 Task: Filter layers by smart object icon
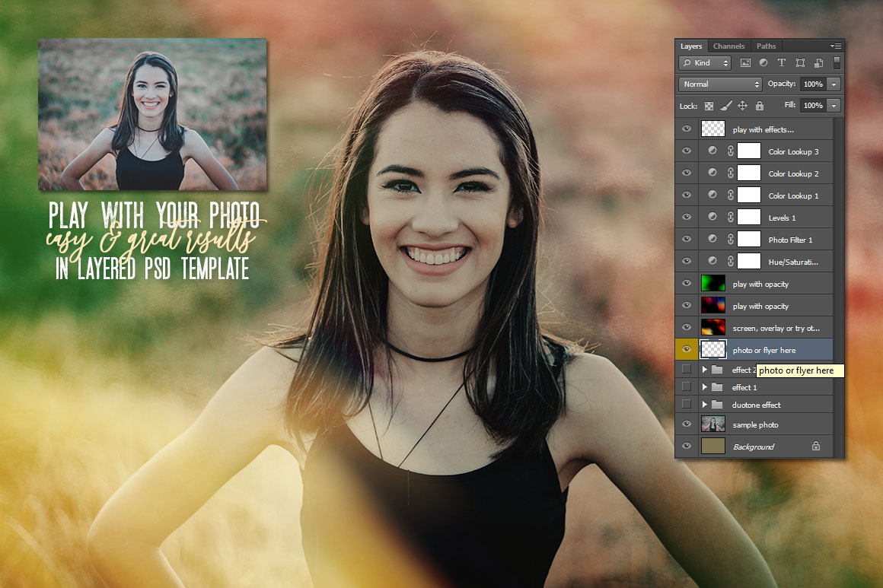818,63
